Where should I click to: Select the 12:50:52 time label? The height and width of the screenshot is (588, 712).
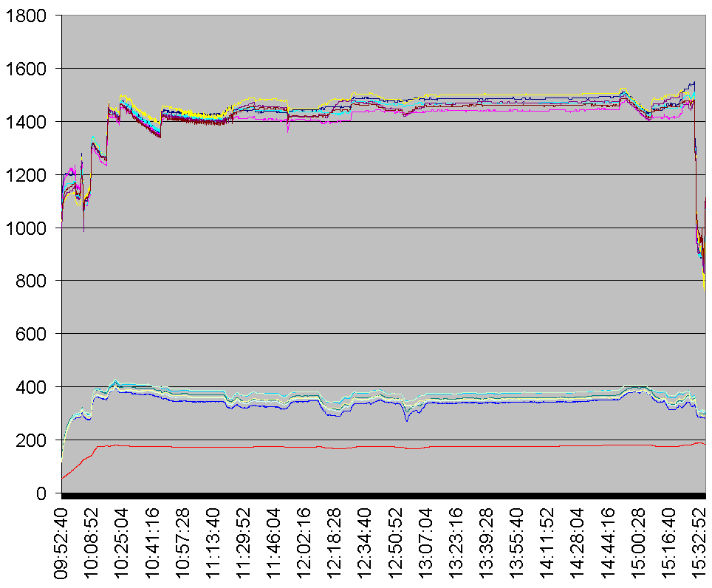pos(395,544)
